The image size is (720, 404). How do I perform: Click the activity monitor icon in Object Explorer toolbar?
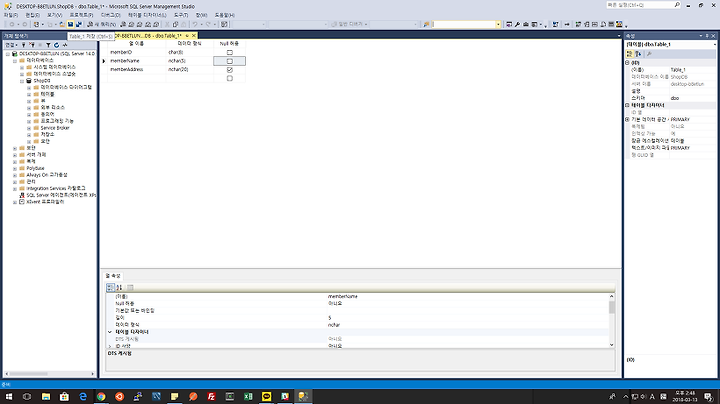pos(65,45)
